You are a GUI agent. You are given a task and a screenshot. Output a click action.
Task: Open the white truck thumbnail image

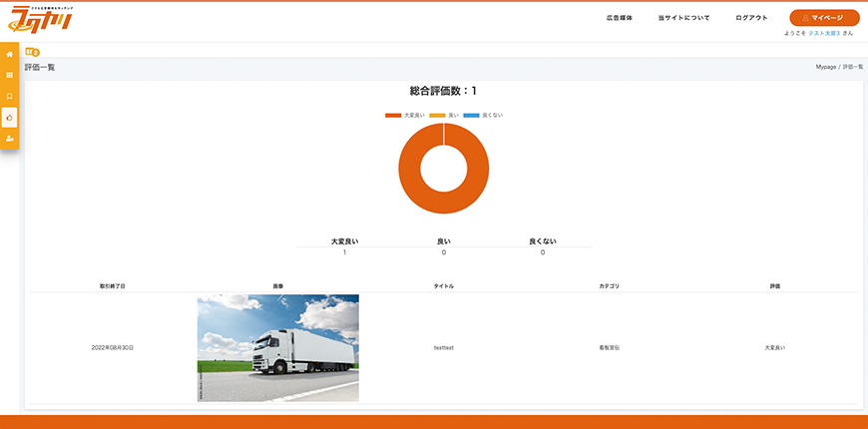click(x=277, y=347)
